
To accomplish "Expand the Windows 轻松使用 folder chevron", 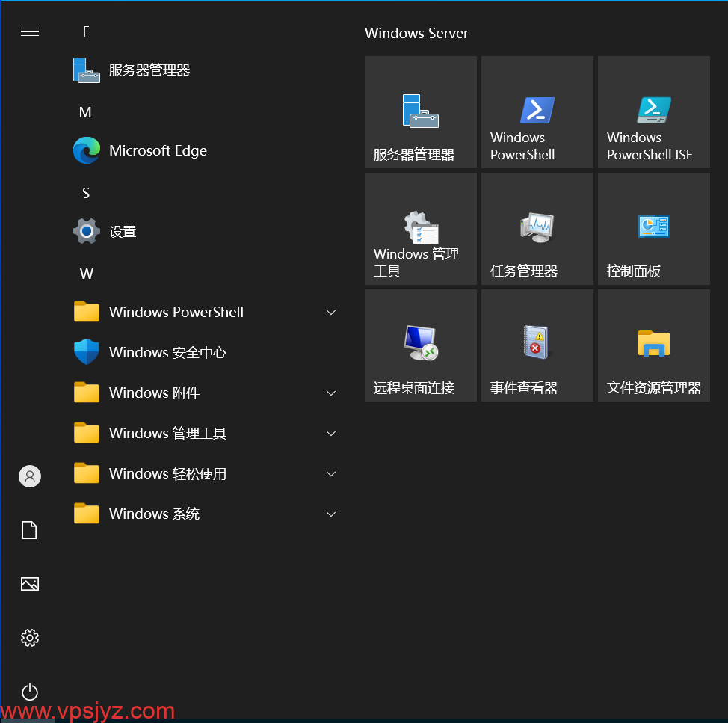I will [x=331, y=473].
